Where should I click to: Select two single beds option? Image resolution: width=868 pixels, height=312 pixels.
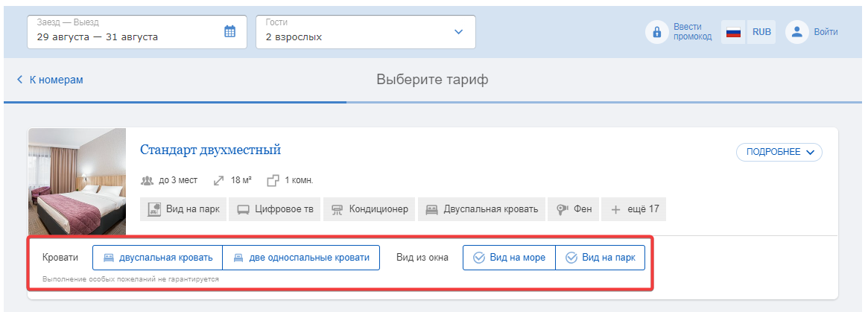[x=301, y=258]
